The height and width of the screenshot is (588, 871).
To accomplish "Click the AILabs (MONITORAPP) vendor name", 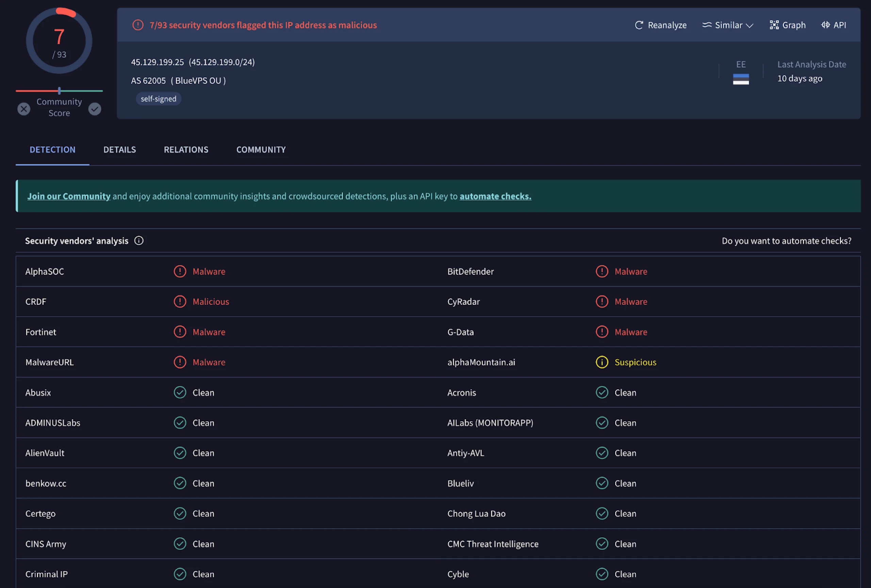I will click(x=490, y=423).
